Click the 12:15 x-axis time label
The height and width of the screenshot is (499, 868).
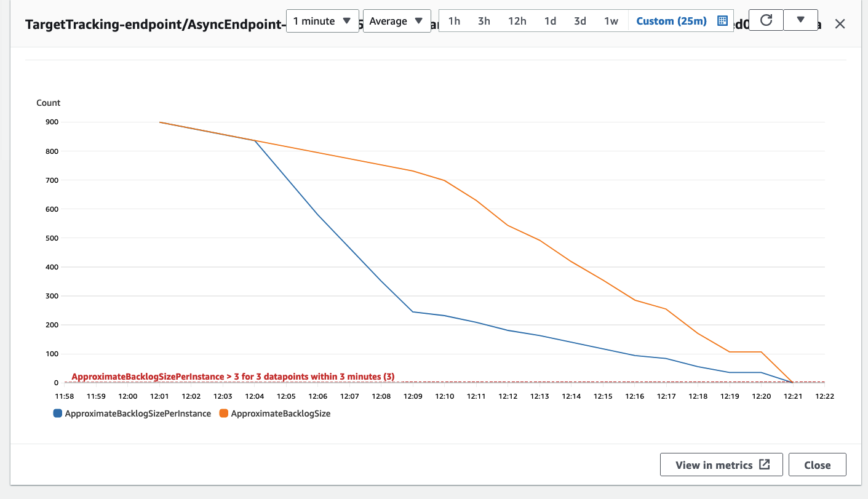pos(603,396)
